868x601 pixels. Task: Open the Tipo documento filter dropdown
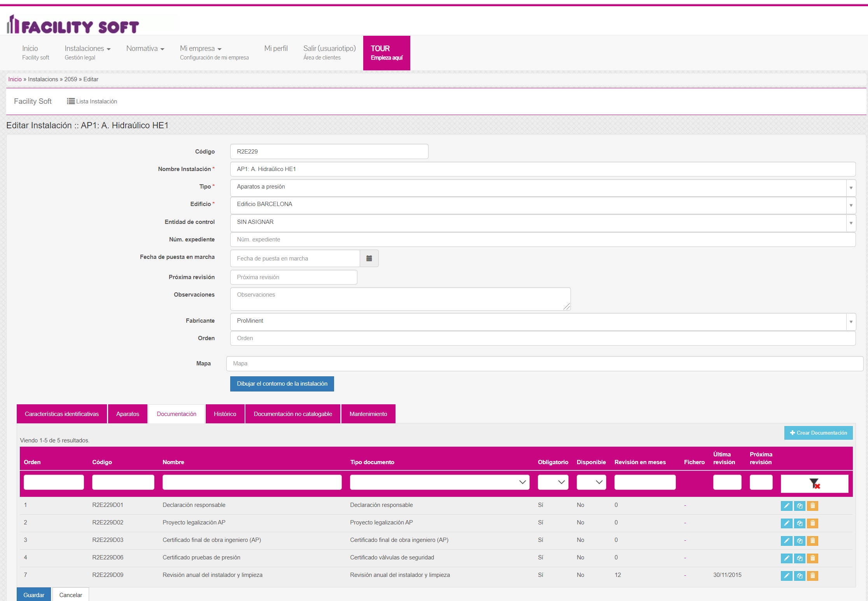click(439, 482)
